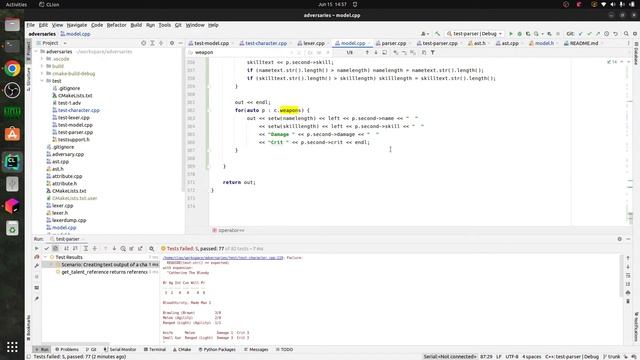Open the Build menu
The width and height of the screenshot is (640, 360).
(x=136, y=25)
